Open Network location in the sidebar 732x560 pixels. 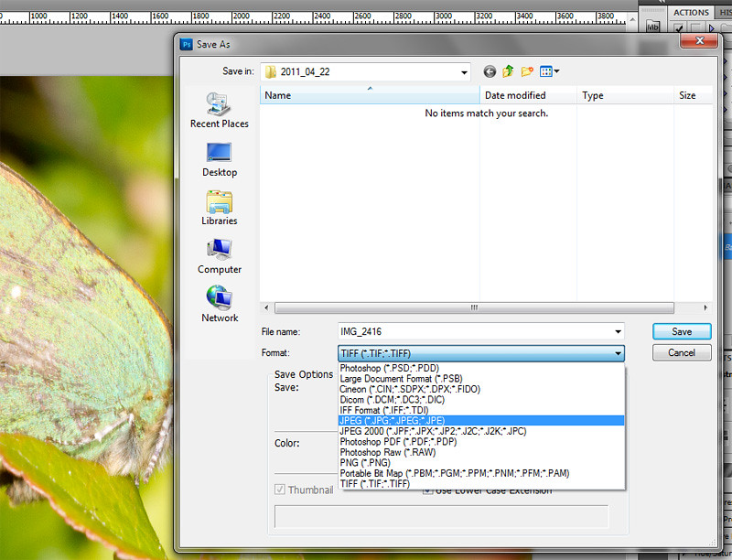219,305
